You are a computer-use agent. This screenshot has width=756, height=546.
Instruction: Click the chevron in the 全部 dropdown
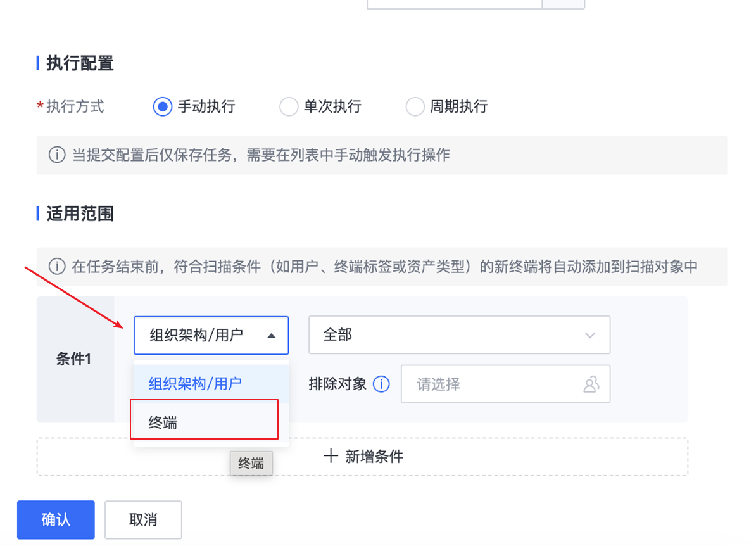click(x=590, y=335)
